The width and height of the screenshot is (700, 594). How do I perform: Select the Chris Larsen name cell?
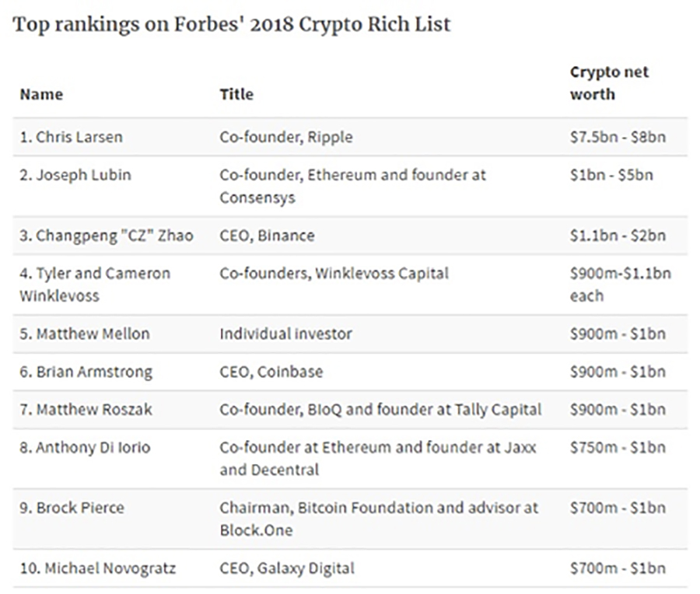point(71,137)
